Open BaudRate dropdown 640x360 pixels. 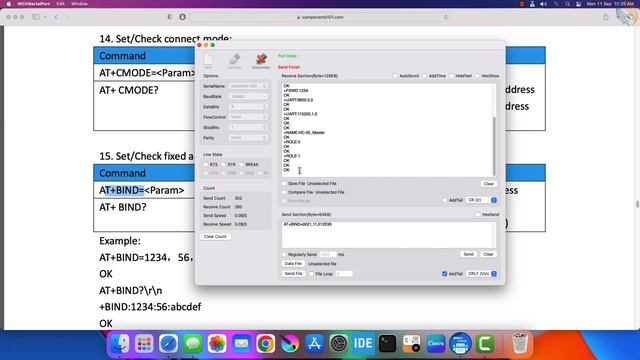[x=248, y=96]
